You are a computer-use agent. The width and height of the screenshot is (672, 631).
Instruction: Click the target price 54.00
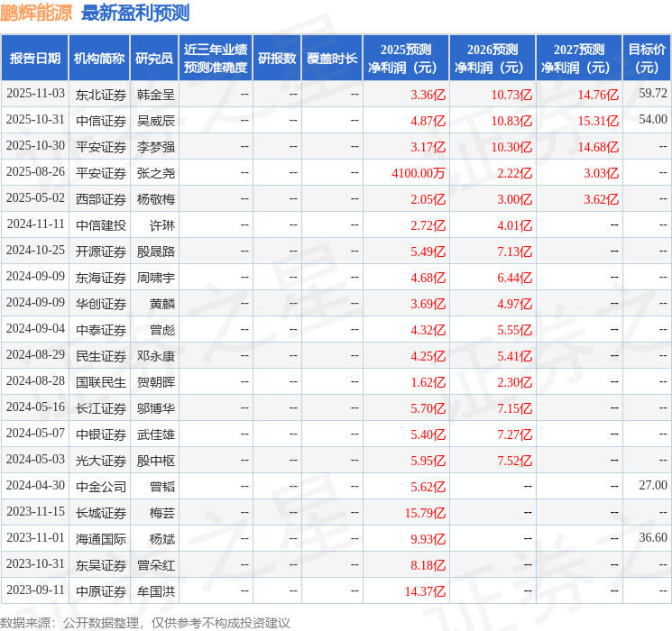click(x=653, y=119)
